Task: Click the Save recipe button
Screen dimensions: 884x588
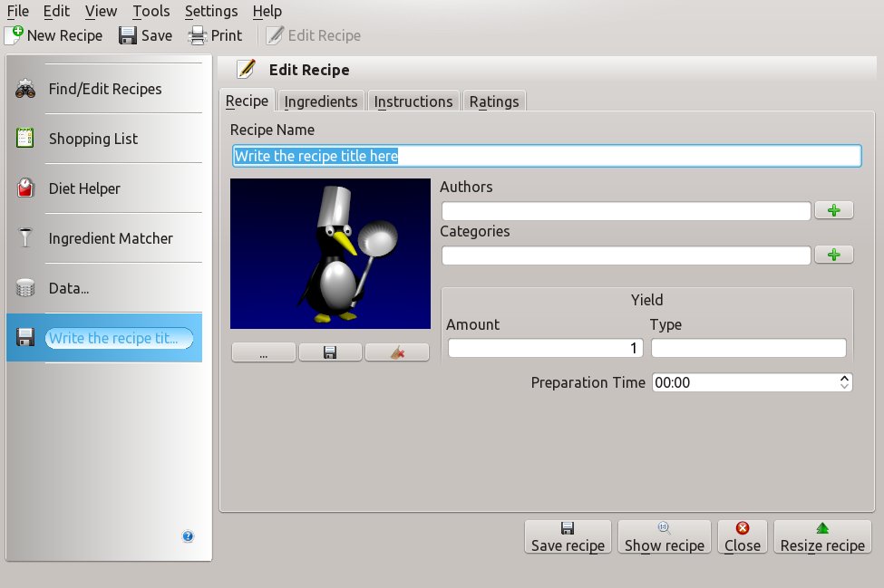Action: coord(568,536)
